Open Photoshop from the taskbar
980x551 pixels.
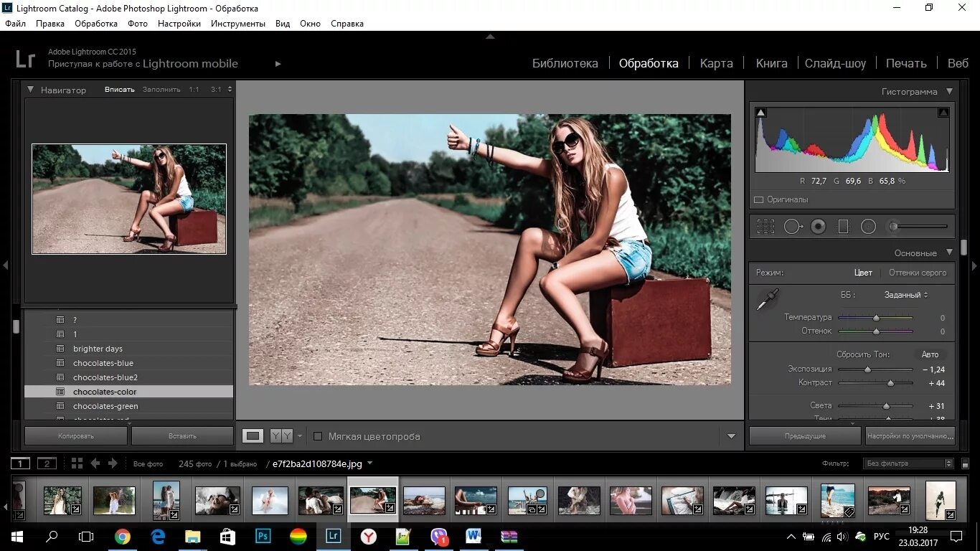tap(263, 536)
